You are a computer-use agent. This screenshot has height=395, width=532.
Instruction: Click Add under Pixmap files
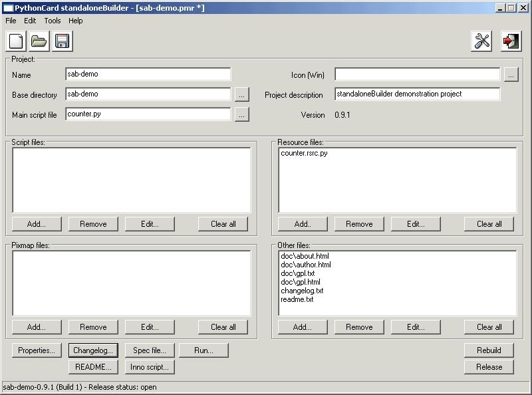pos(37,327)
